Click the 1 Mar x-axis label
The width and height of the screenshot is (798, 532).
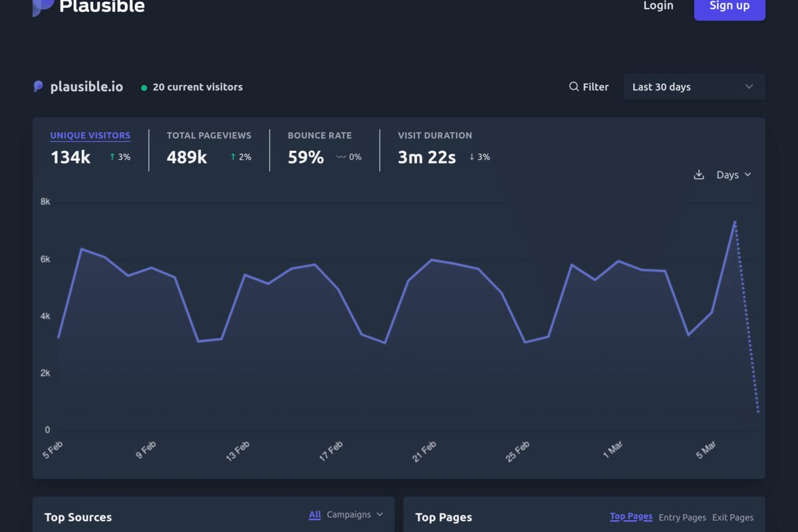click(x=612, y=450)
